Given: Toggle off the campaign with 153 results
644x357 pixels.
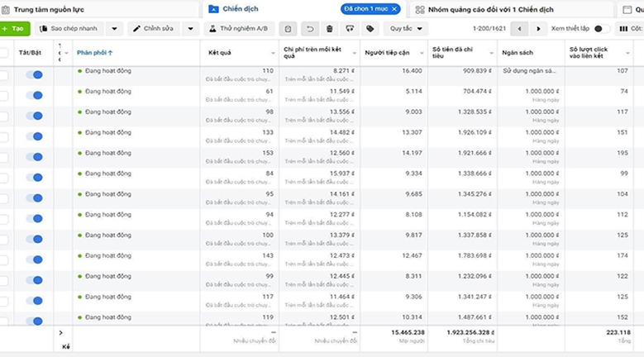Looking at the screenshot, I should tap(34, 157).
